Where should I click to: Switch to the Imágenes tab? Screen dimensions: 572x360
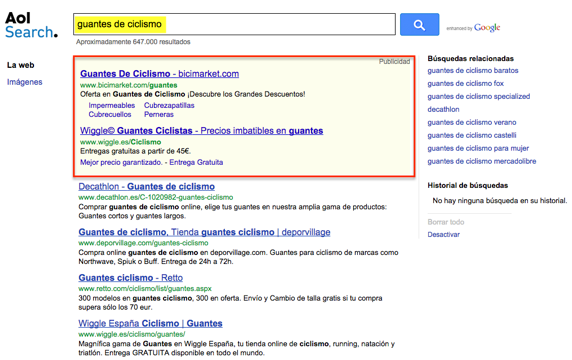[x=24, y=82]
